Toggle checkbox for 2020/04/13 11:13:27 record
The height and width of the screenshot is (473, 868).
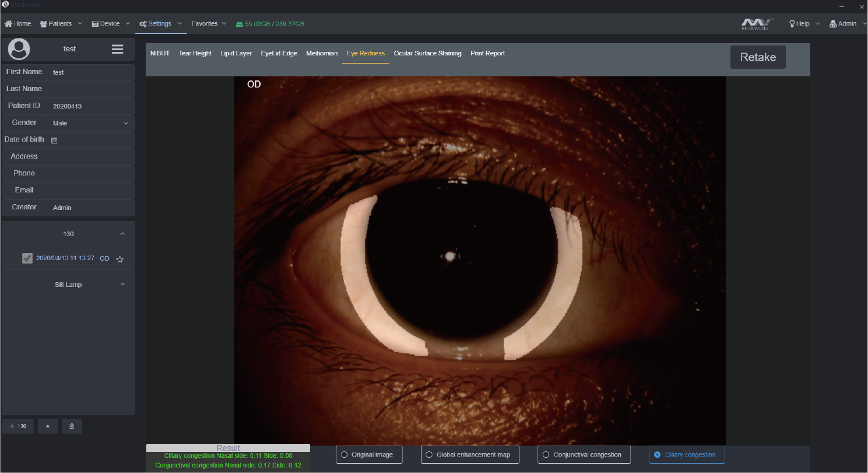27,258
